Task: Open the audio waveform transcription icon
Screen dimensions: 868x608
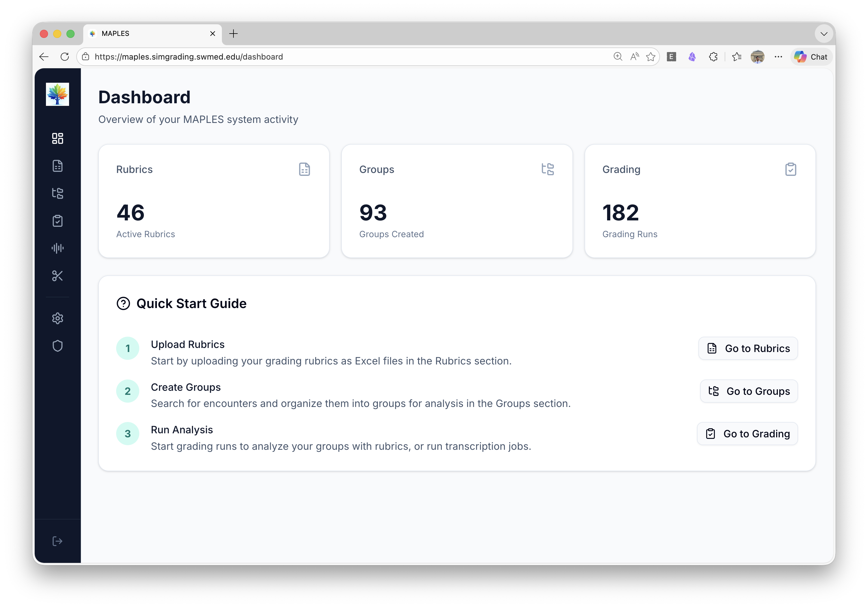Action: click(58, 248)
